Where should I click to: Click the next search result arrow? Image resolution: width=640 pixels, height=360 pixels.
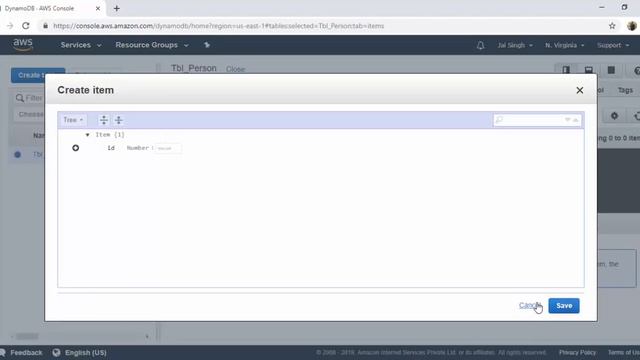(x=567, y=120)
